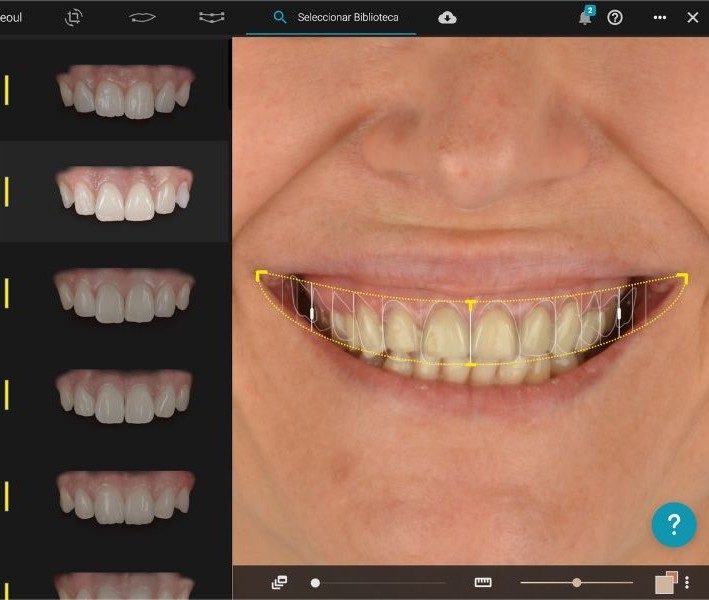Open the smile curve points tool
The width and height of the screenshot is (709, 600).
(212, 17)
